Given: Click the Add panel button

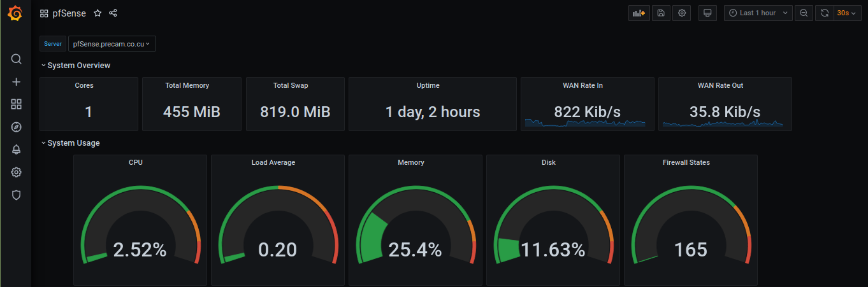Looking at the screenshot, I should [x=639, y=13].
